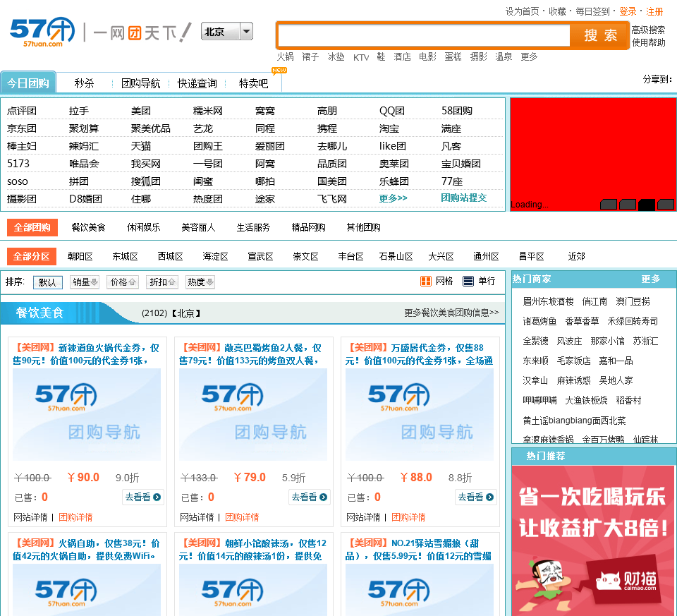Switch to 网格 grid view icon
This screenshot has height=616, width=677.
[x=426, y=282]
